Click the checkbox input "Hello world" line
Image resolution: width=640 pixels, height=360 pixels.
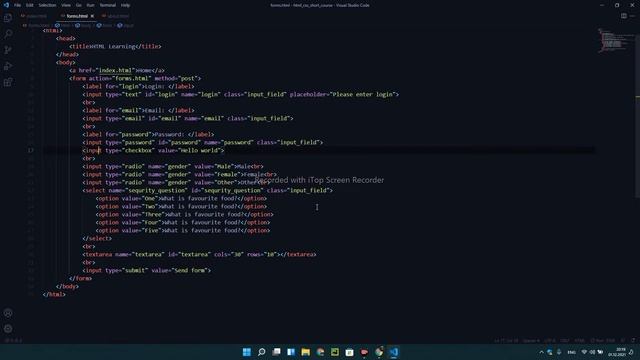pos(153,151)
